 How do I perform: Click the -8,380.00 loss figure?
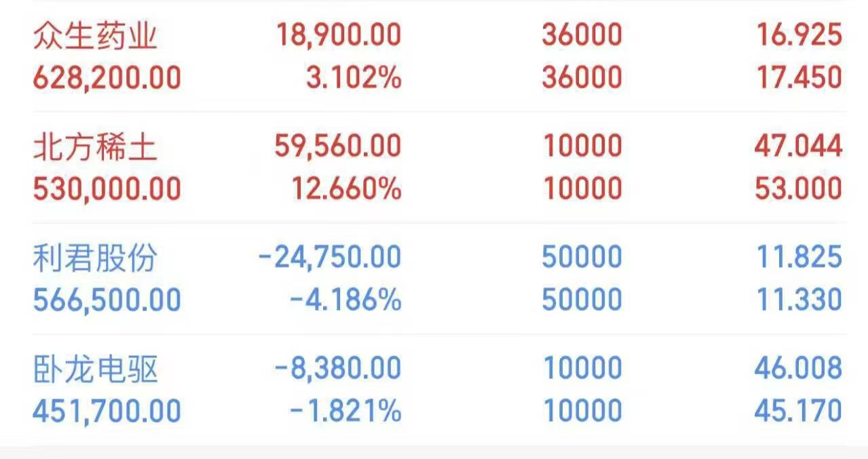tap(338, 370)
